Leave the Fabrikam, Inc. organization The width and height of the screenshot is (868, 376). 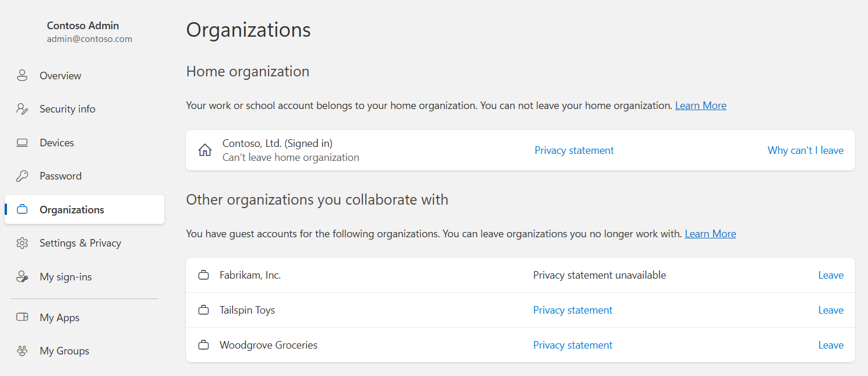tap(831, 275)
